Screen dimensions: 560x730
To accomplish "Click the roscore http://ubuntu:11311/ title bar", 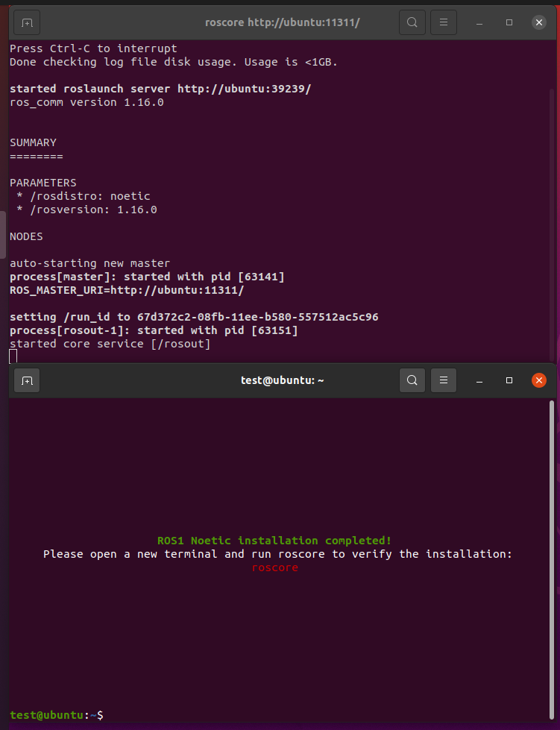I will click(x=282, y=22).
